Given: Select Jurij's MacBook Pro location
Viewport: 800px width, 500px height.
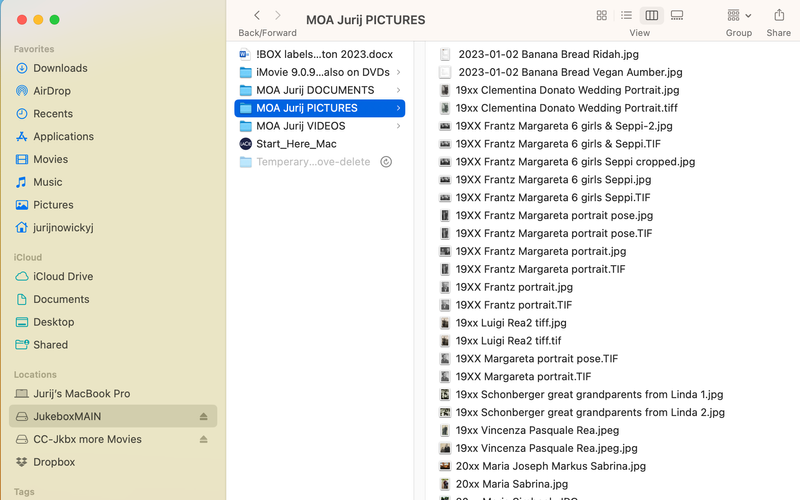Looking at the screenshot, I should 81,393.
